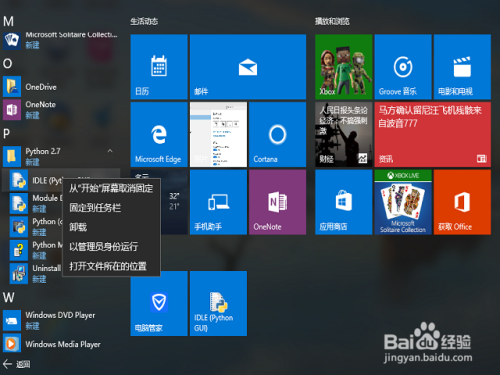Open the Microsoft Solitaire Collection tile
The height and width of the screenshot is (375, 500).
403,202
